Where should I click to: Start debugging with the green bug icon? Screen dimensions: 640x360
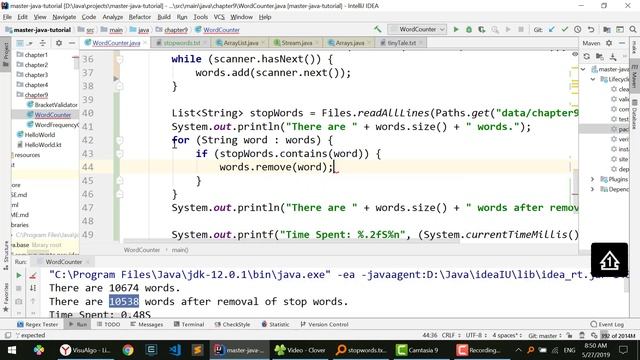click(469, 29)
